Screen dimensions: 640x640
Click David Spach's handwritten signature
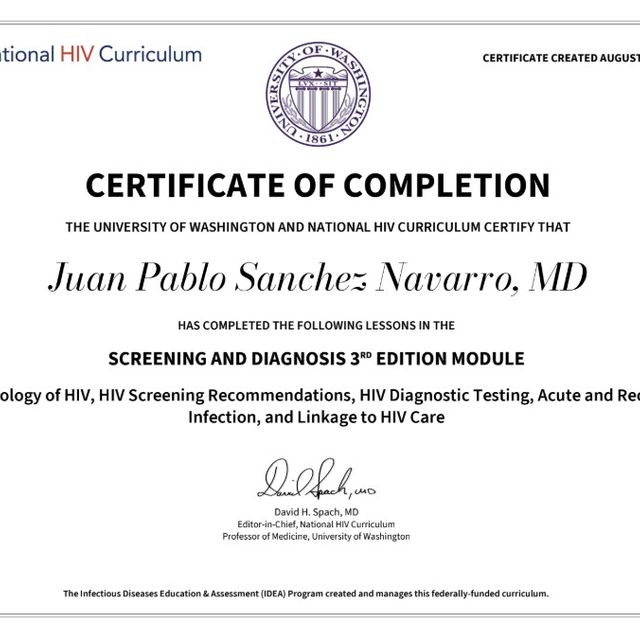point(316,479)
